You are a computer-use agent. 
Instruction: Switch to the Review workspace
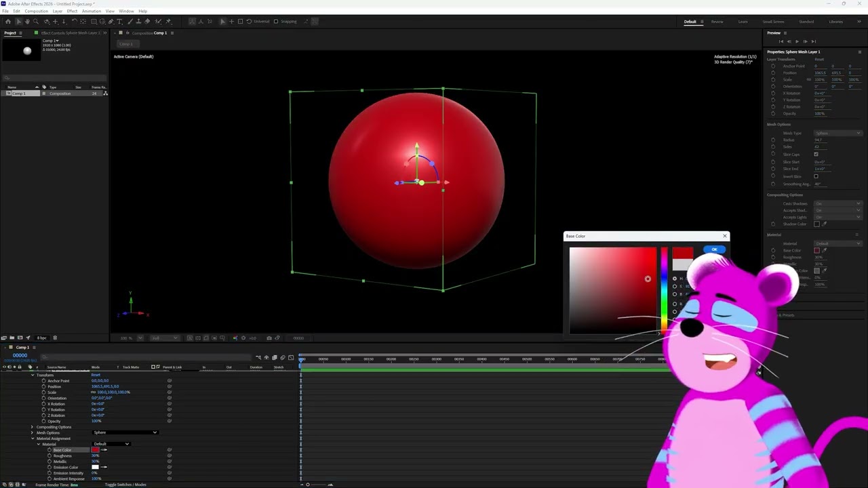pos(717,22)
